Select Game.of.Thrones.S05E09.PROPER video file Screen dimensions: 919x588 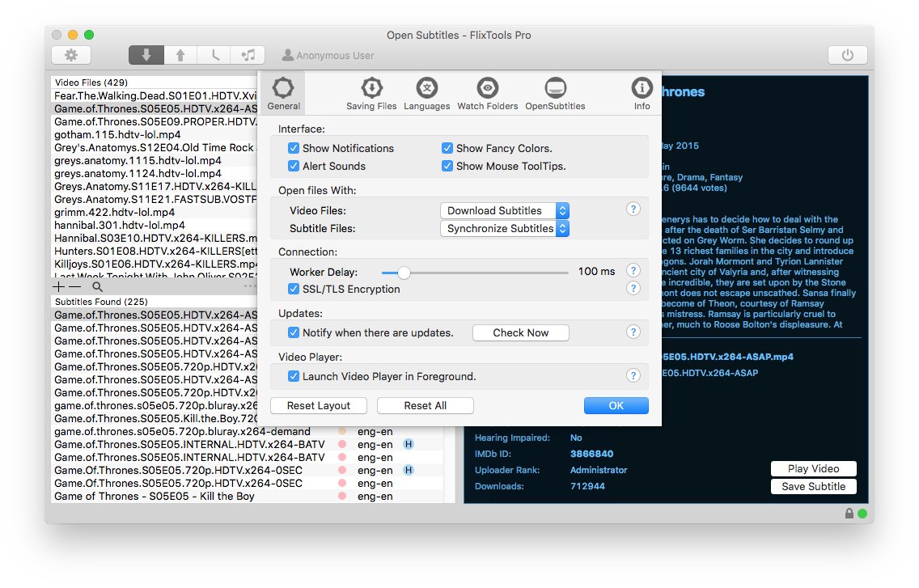[155, 121]
